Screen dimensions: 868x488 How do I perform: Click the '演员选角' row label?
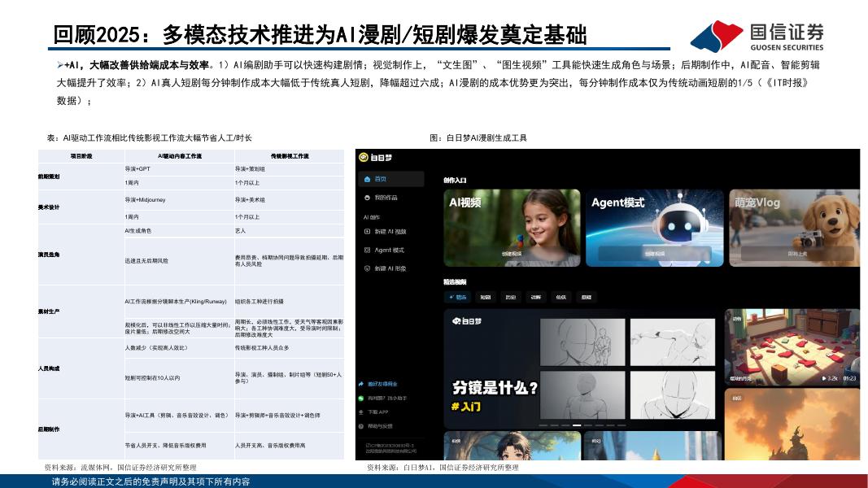point(49,255)
